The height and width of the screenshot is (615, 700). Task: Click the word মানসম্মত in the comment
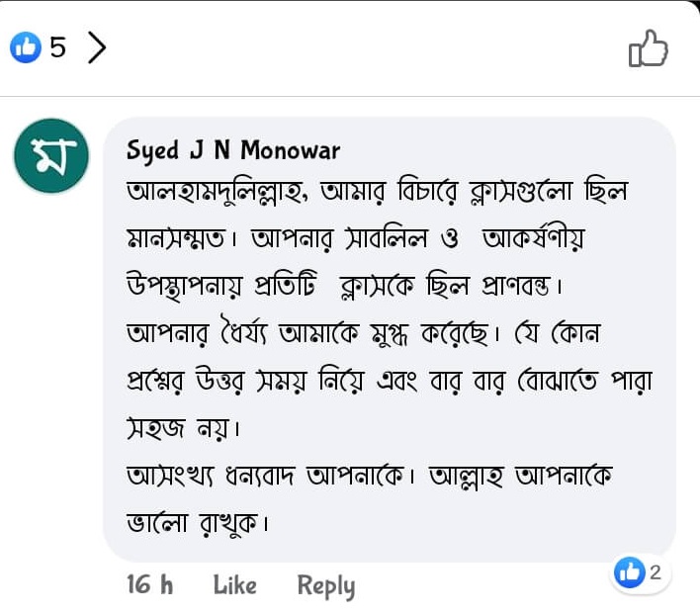coord(176,239)
